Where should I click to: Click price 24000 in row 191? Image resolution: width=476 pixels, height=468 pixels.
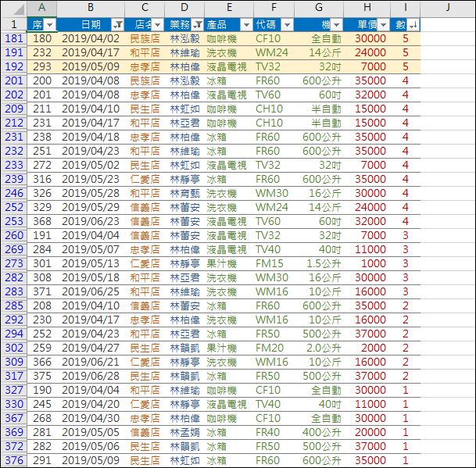[x=367, y=53]
